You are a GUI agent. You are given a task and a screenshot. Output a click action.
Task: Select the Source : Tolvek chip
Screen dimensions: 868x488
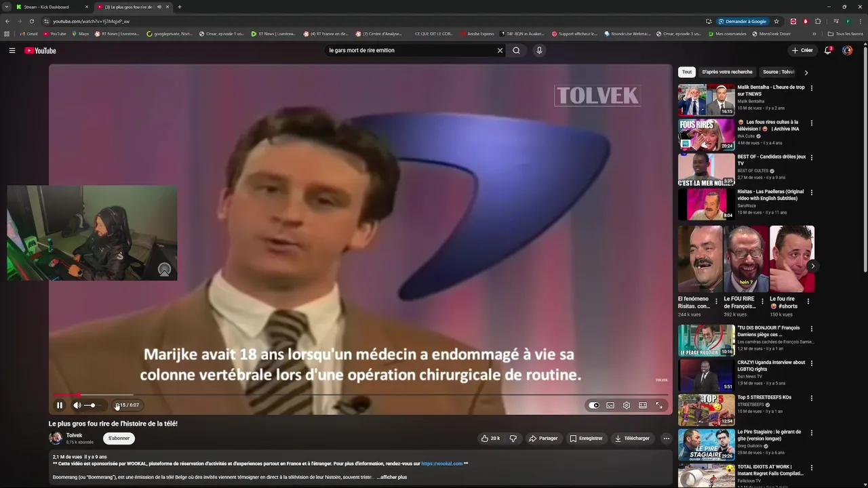pyautogui.click(x=778, y=72)
